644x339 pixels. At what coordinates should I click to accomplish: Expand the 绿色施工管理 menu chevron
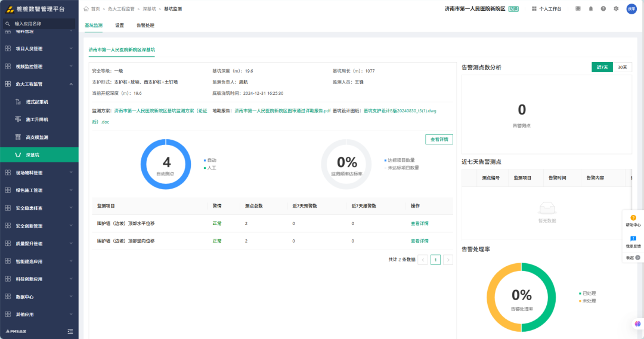(x=71, y=190)
